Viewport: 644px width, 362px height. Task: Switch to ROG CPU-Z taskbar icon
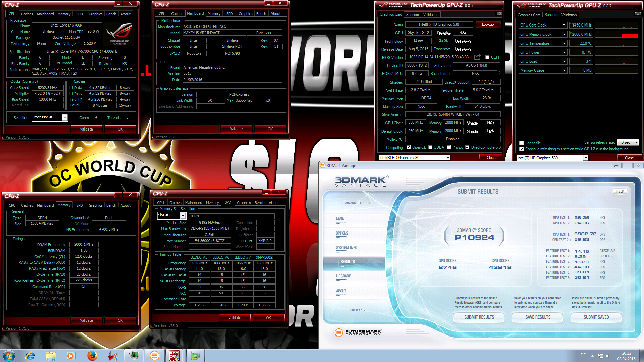174,356
